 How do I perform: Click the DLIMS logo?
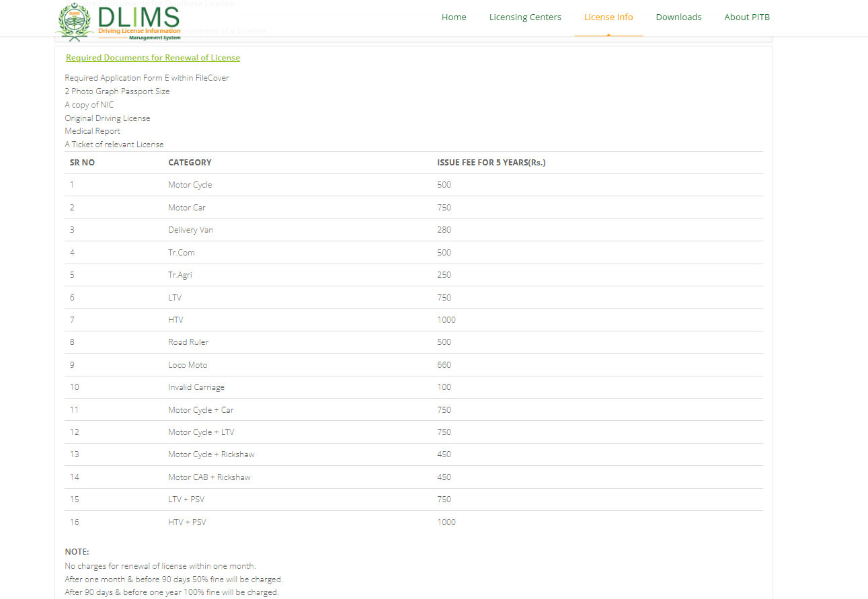119,22
